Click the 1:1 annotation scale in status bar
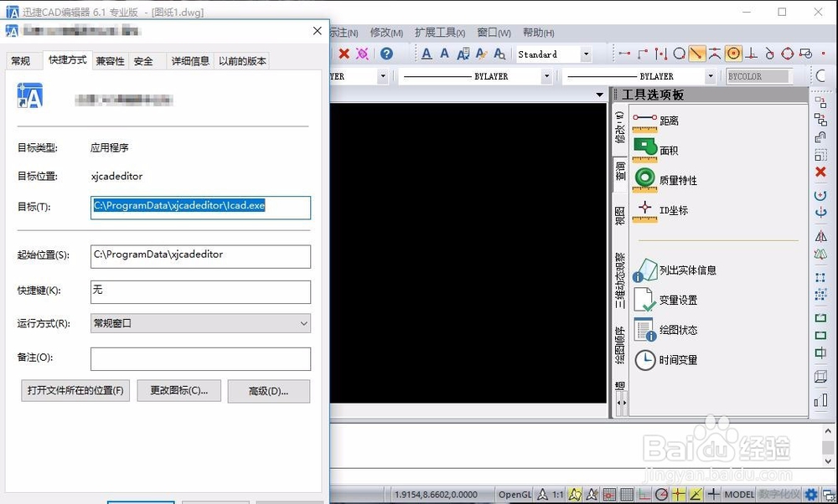The height and width of the screenshot is (504, 838). [557, 495]
